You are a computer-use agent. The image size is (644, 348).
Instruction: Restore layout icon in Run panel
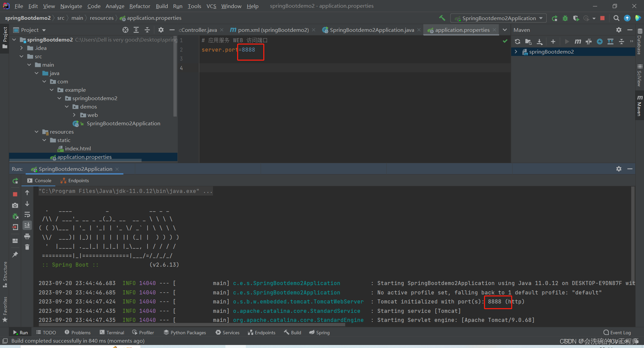coord(15,240)
